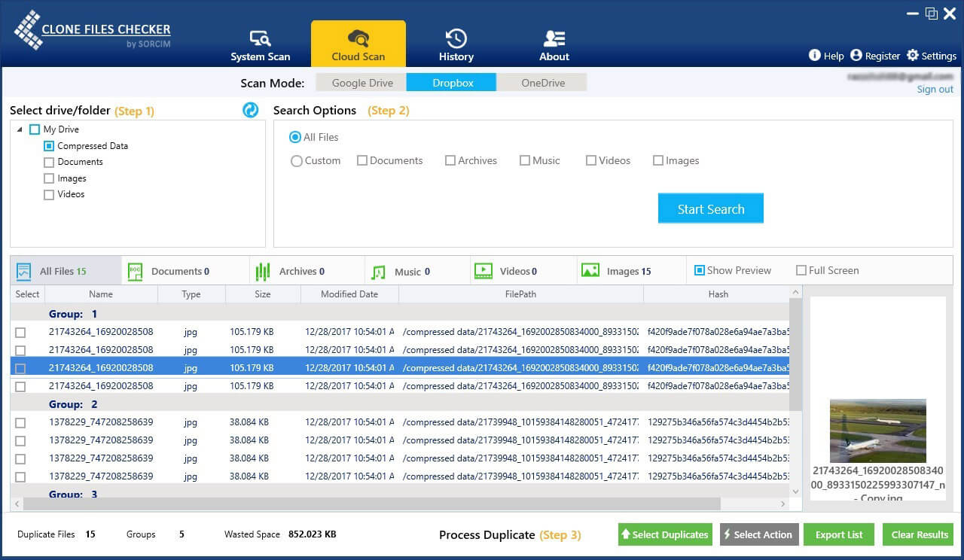Toggle the My Drive checkbox
This screenshot has height=560, width=964.
pos(35,129)
